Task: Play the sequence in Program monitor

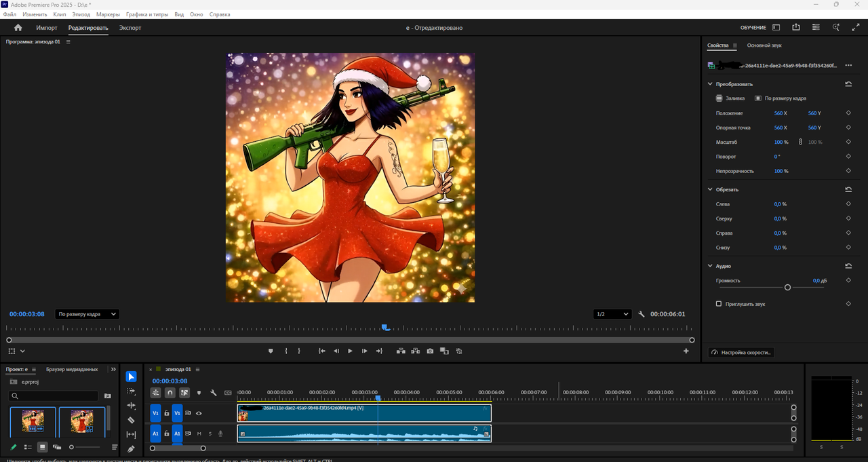Action: pyautogui.click(x=351, y=351)
